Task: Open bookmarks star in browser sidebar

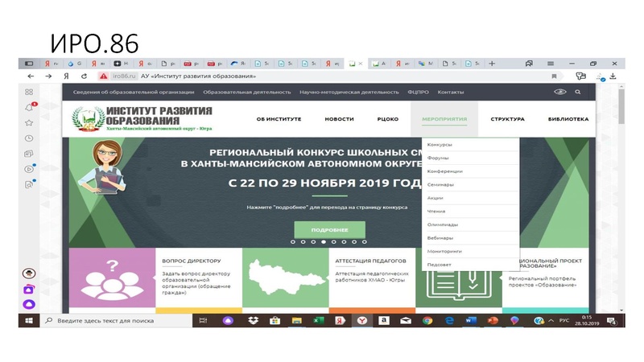Action: 29,123
